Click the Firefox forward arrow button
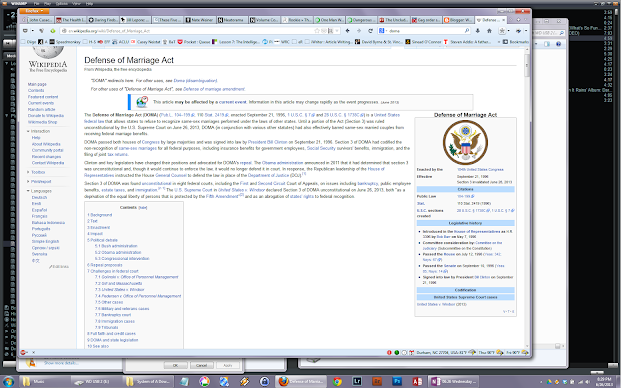The width and height of the screenshot is (640, 388). click(359, 31)
